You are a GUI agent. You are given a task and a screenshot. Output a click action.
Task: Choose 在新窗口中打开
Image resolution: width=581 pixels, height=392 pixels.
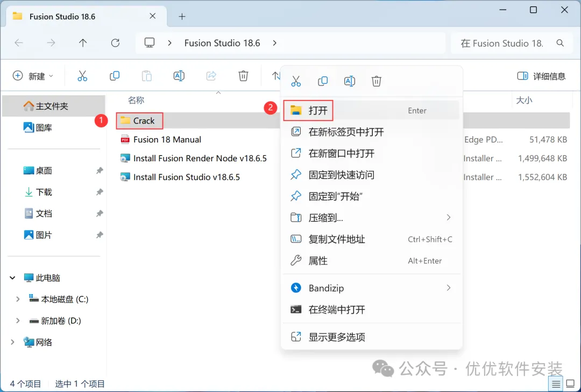click(x=372, y=153)
